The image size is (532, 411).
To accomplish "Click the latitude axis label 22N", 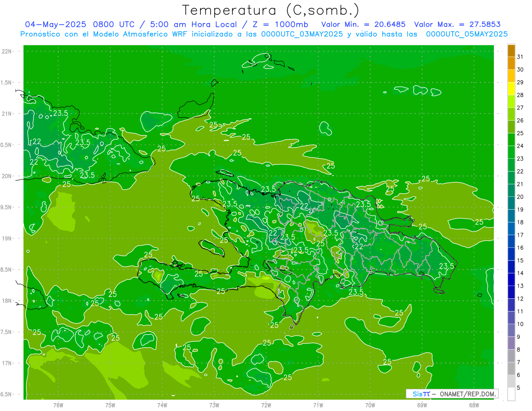I will coord(7,51).
